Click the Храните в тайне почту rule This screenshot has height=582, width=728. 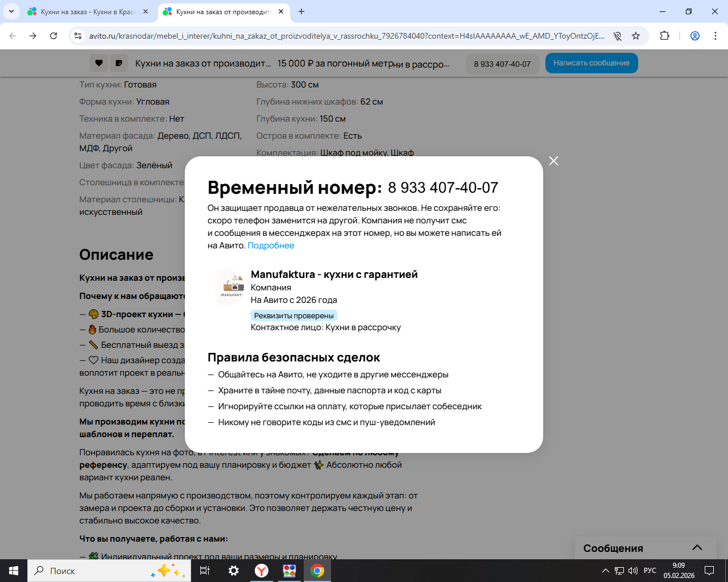[x=330, y=390]
